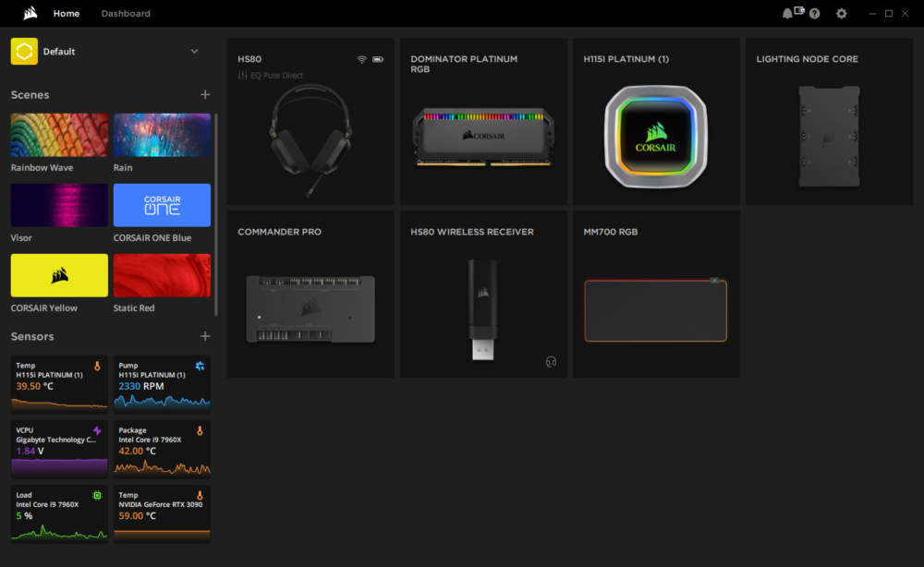The image size is (924, 567).
Task: Click thermometer icon on RTX 3090 sensor
Action: (200, 495)
